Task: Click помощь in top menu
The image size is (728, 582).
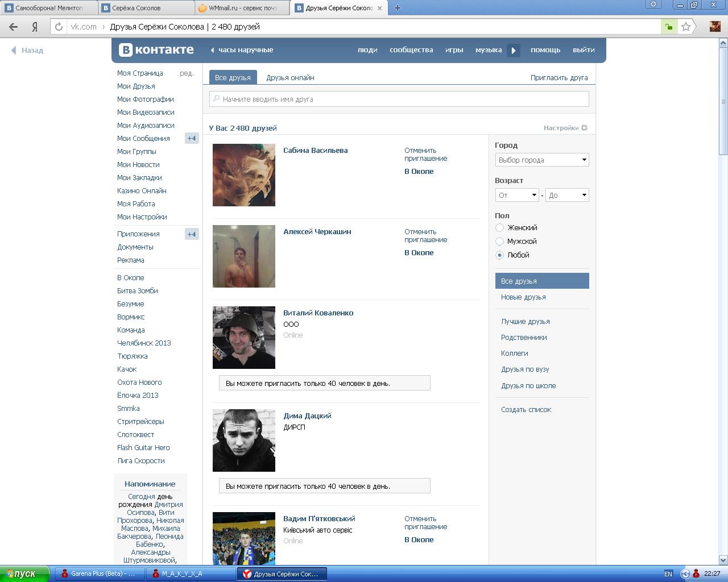Action: [x=545, y=50]
